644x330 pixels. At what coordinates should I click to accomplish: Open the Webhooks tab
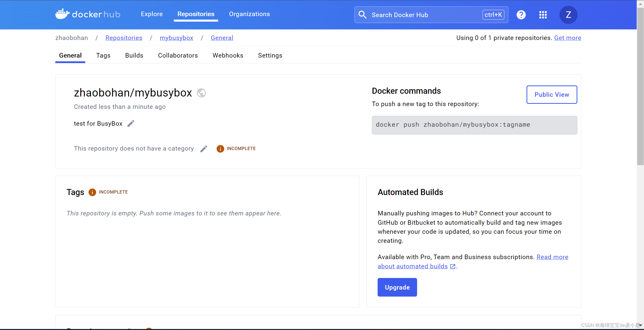(x=228, y=56)
